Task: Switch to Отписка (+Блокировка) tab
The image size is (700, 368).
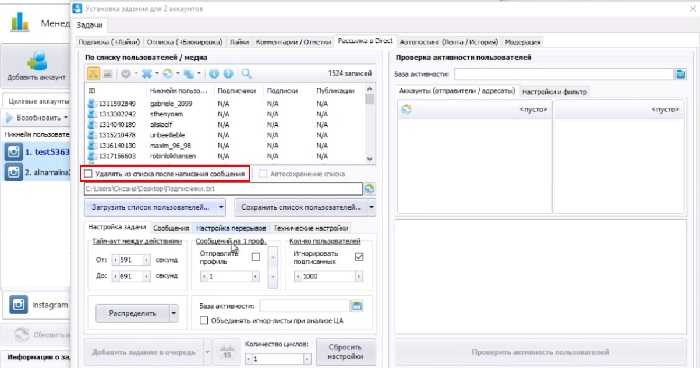Action: (x=184, y=42)
